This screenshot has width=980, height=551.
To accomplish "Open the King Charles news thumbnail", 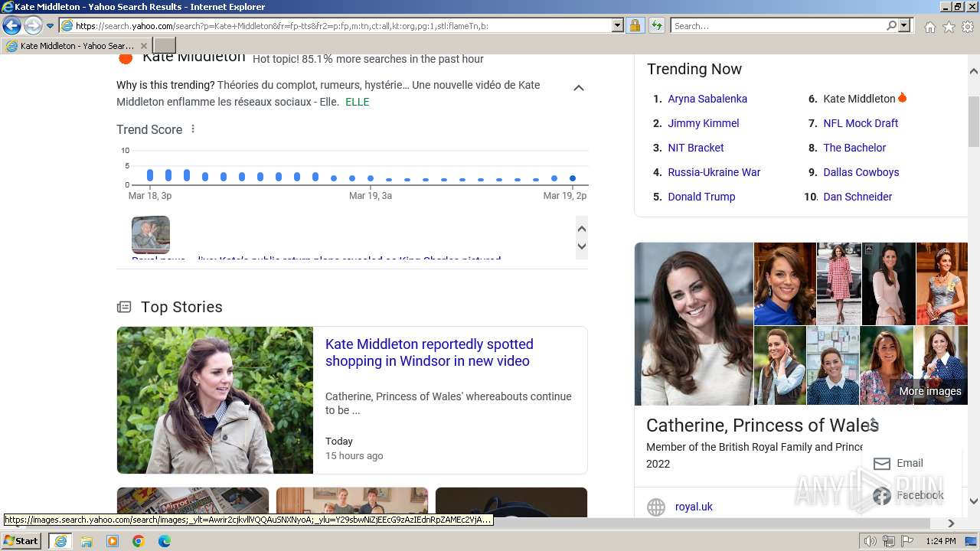I will point(151,234).
